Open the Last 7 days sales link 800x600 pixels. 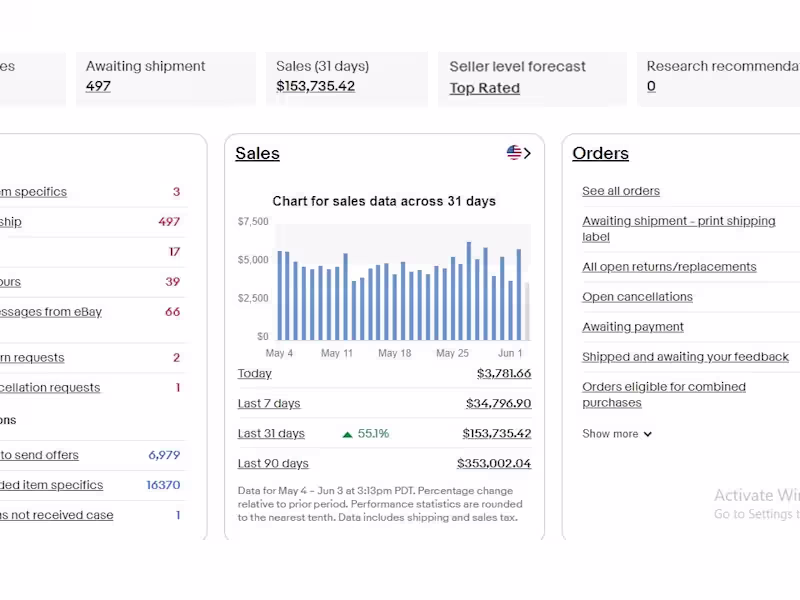click(x=268, y=403)
